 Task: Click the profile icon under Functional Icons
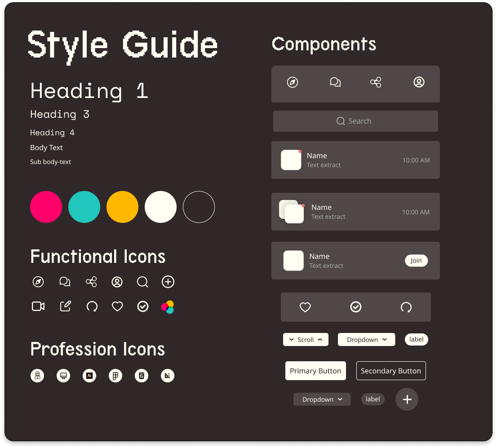[117, 282]
